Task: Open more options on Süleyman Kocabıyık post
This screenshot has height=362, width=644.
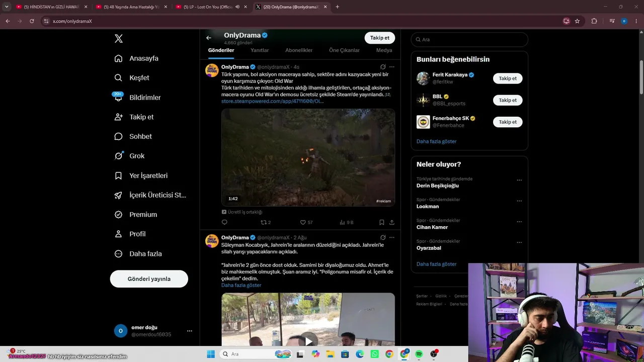Action: coord(392,237)
